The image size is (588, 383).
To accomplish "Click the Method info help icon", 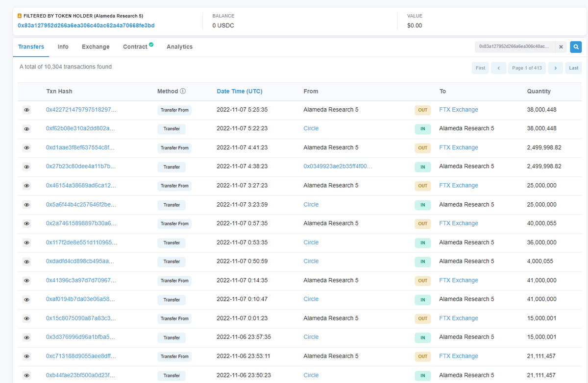I will [x=183, y=91].
